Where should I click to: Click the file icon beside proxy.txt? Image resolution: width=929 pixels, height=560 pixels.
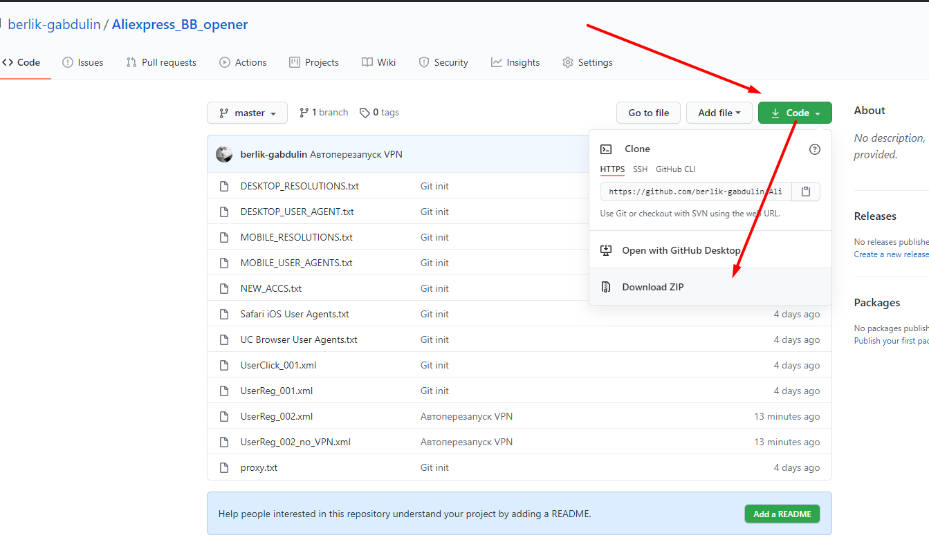pos(224,467)
